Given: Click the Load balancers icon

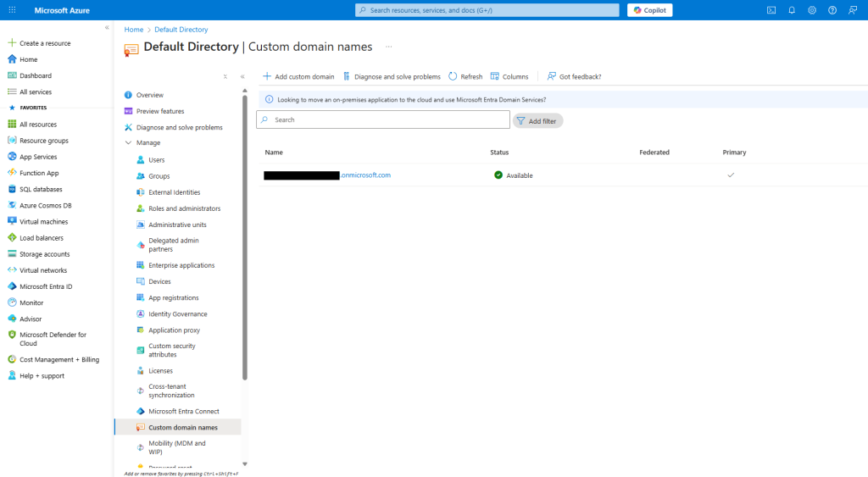Looking at the screenshot, I should [12, 237].
